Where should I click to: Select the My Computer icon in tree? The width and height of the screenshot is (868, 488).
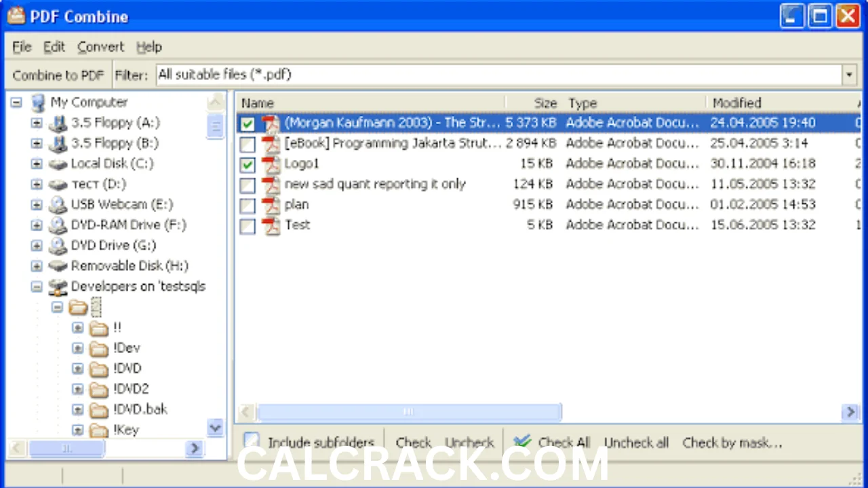point(38,103)
